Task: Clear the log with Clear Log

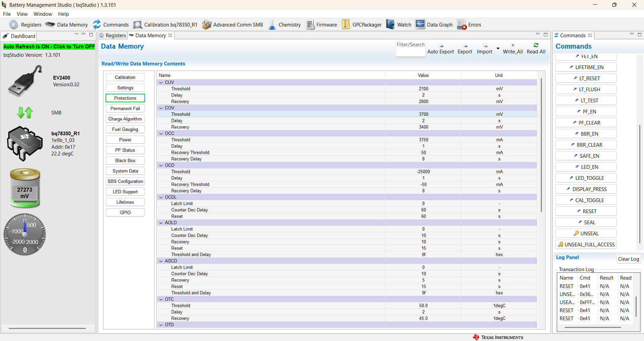Action: click(628, 259)
